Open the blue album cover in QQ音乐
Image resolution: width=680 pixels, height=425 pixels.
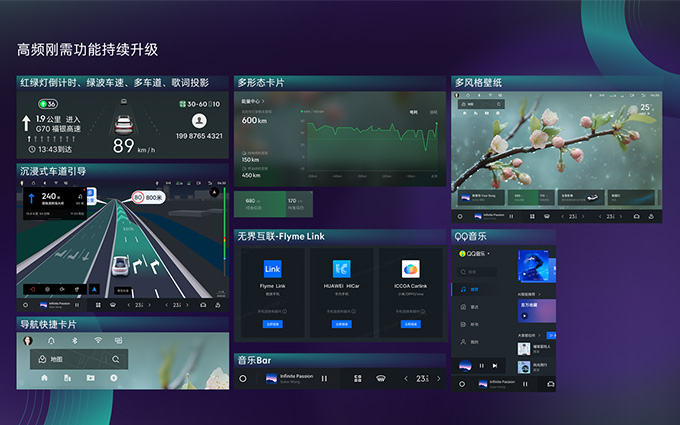pyautogui.click(x=533, y=265)
